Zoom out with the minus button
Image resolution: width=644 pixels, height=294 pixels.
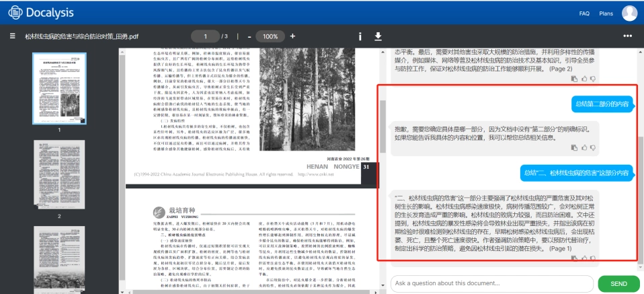(x=249, y=36)
